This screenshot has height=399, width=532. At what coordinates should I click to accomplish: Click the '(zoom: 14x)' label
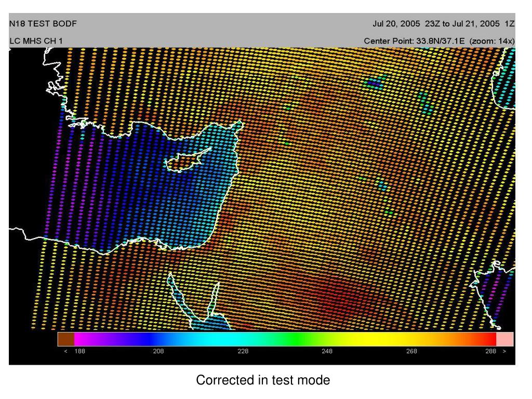(492, 41)
